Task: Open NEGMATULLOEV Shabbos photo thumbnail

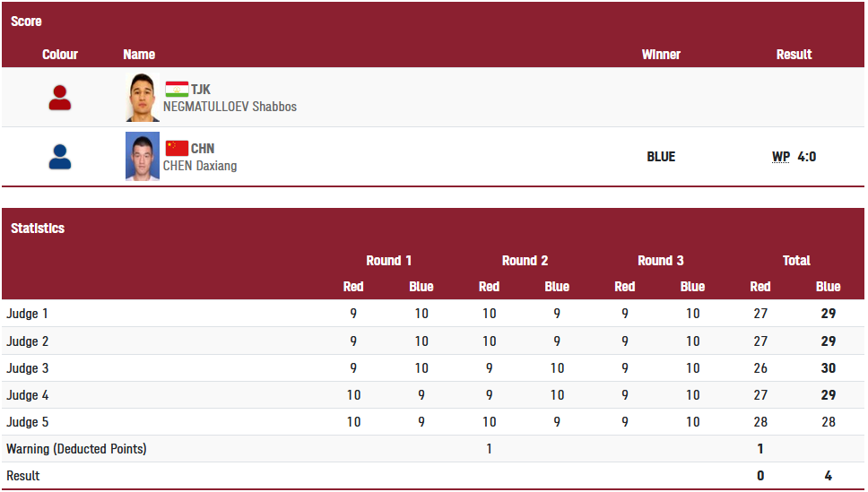Action: 143,98
